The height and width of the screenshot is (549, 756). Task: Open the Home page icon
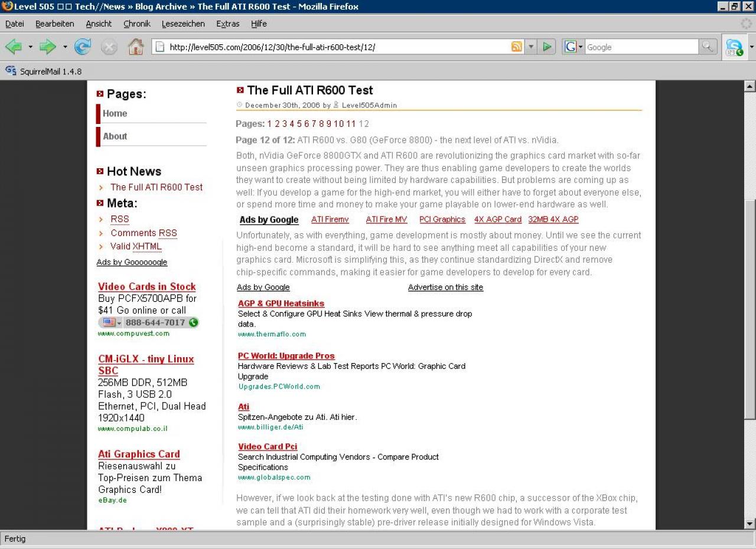tap(136, 47)
